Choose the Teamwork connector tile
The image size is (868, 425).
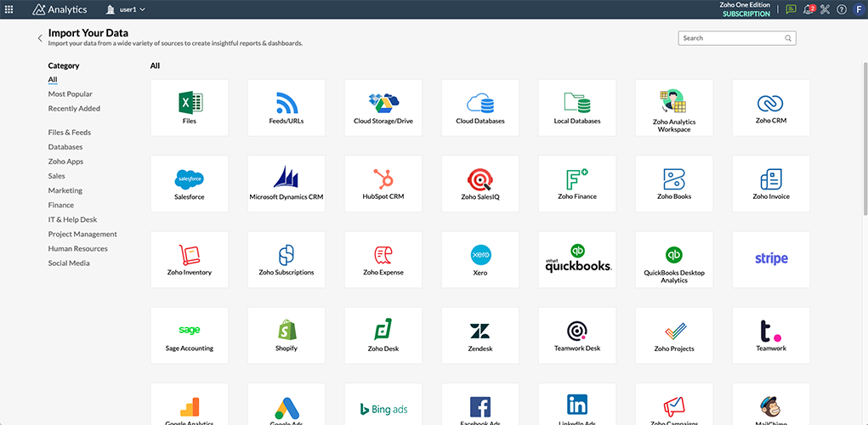click(x=771, y=336)
